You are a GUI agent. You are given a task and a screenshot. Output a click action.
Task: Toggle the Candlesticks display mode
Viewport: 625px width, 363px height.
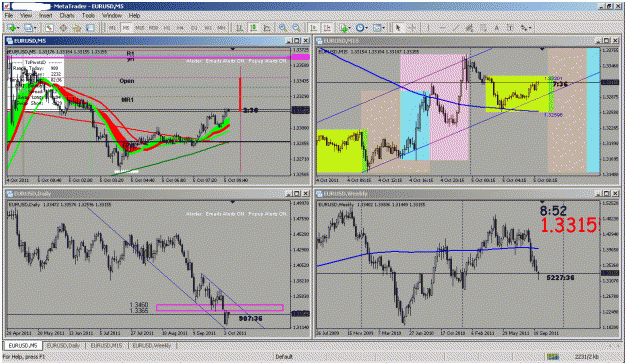(253, 27)
